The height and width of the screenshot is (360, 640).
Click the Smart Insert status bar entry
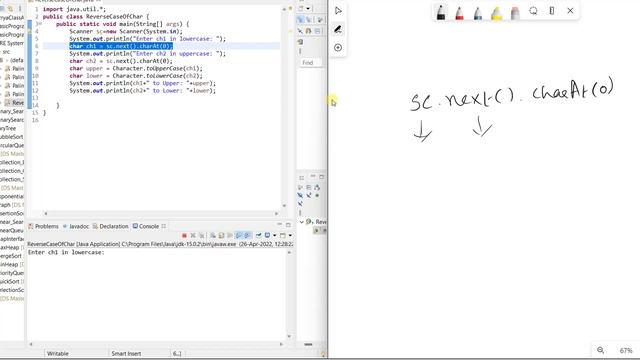point(126,353)
